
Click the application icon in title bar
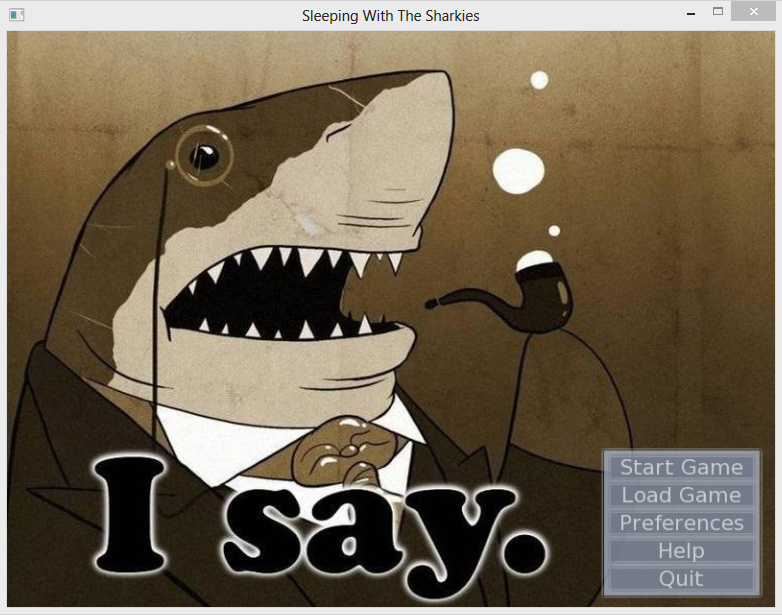click(16, 15)
